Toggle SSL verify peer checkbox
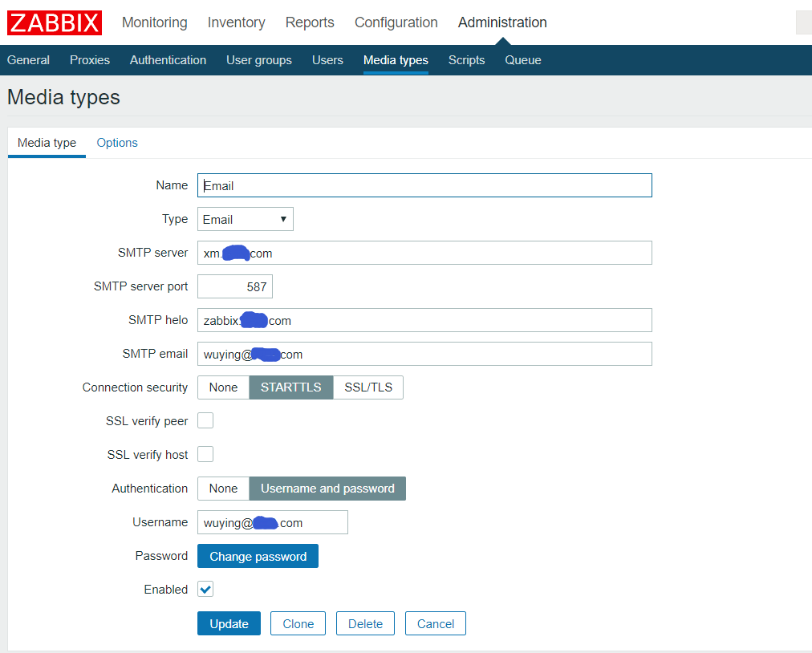Viewport: 812px width, 653px height. tap(205, 420)
